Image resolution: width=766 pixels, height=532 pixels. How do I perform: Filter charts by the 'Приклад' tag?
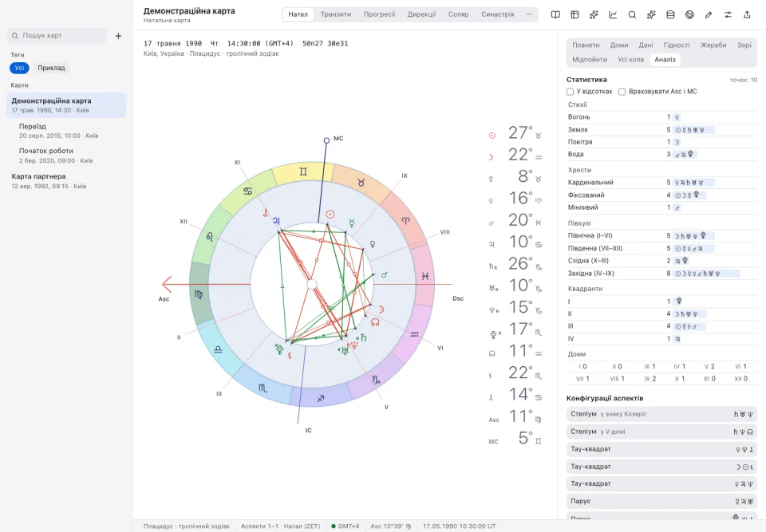51,68
